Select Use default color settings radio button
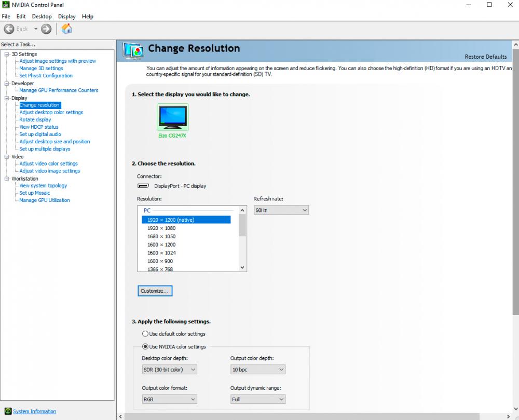The image size is (519, 420). (145, 334)
